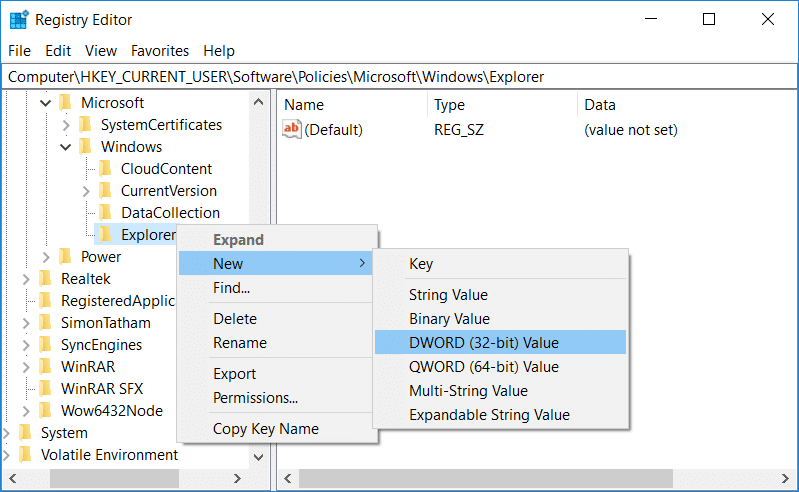Choose DWORD (32-bit) Value from submenu
The image size is (799, 492).
tap(483, 343)
